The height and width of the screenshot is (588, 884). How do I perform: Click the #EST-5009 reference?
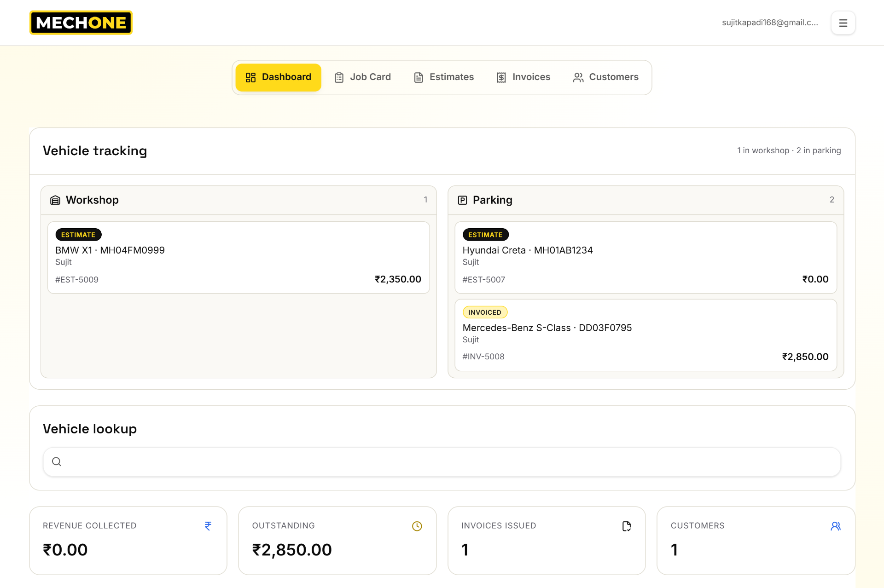pyautogui.click(x=77, y=280)
